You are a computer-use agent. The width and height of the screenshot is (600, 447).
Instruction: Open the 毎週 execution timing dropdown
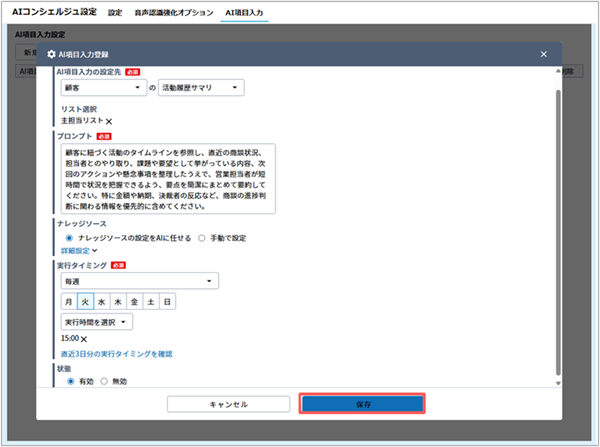click(140, 281)
